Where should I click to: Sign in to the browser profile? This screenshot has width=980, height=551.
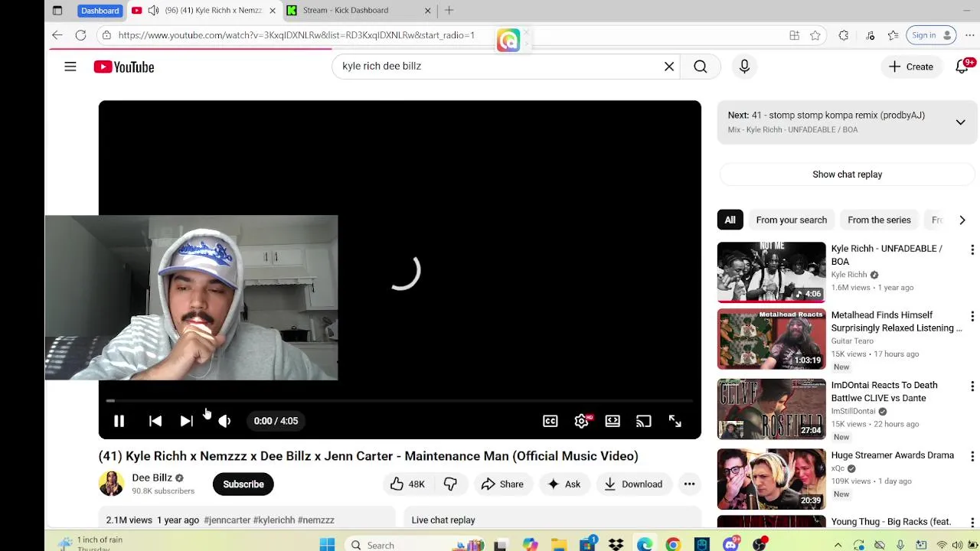point(931,35)
